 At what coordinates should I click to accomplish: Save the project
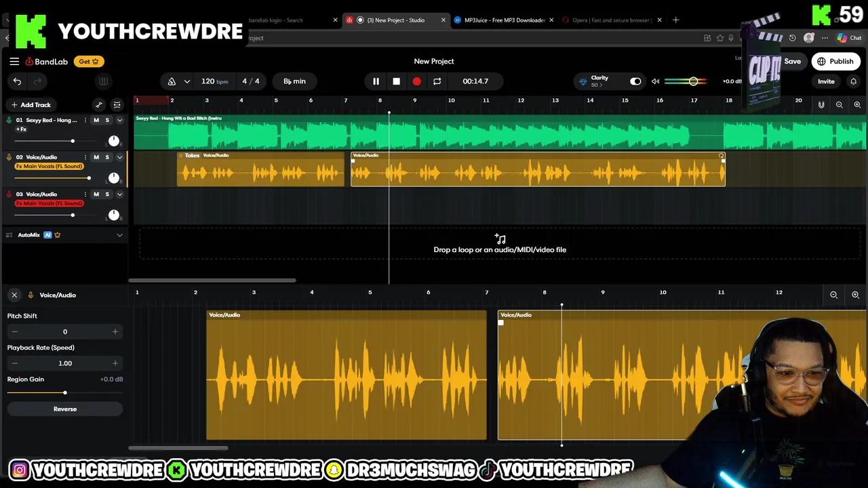792,62
